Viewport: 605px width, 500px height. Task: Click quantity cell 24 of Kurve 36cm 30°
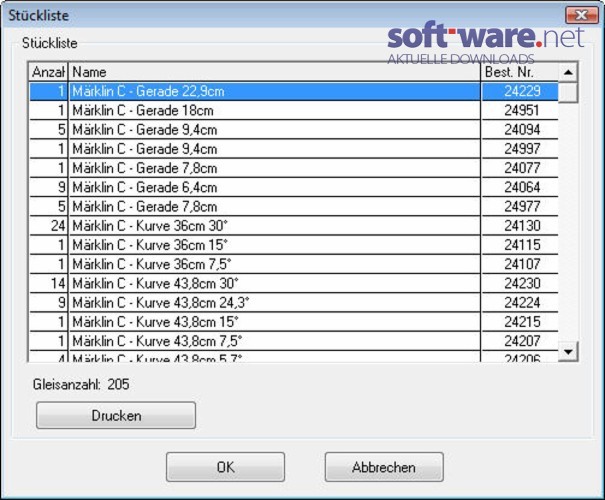(49, 226)
